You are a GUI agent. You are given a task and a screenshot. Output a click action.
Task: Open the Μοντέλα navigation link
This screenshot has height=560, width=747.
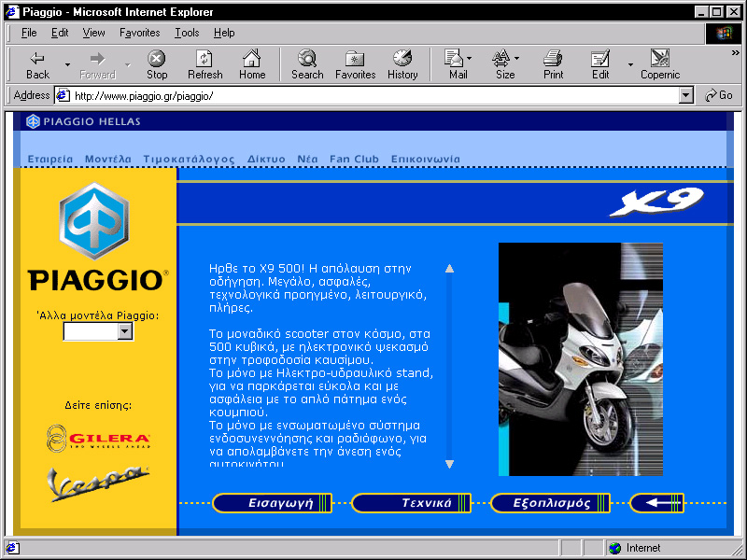point(108,159)
